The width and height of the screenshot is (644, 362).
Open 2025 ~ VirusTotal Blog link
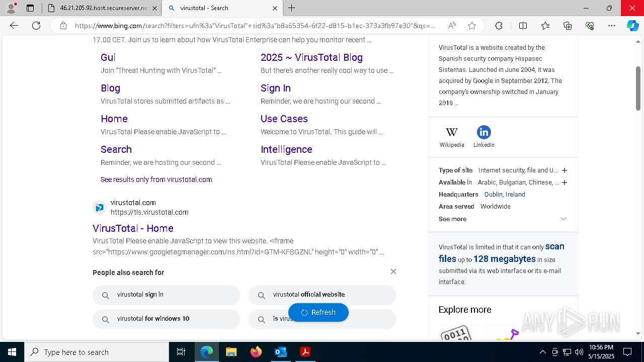click(x=311, y=57)
